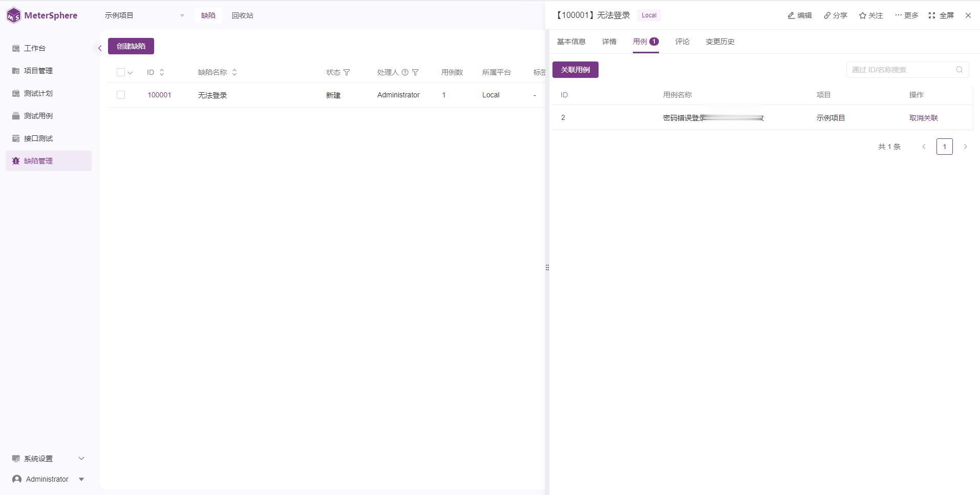Click the 用例名称 column header
The height and width of the screenshot is (495, 980).
click(677, 95)
